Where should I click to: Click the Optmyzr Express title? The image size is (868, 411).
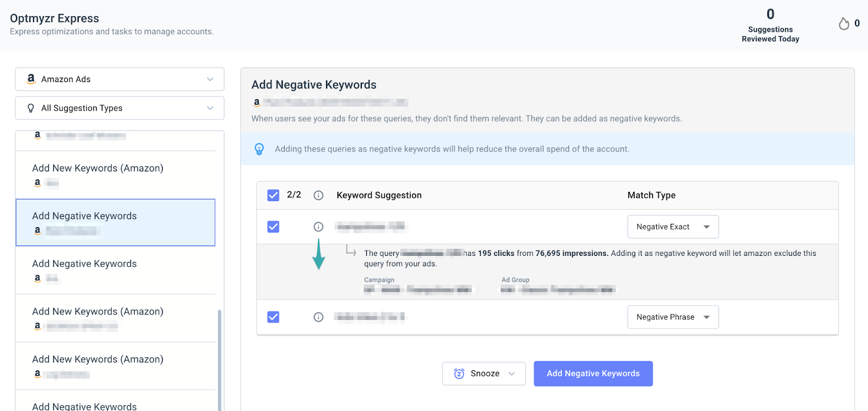54,18
